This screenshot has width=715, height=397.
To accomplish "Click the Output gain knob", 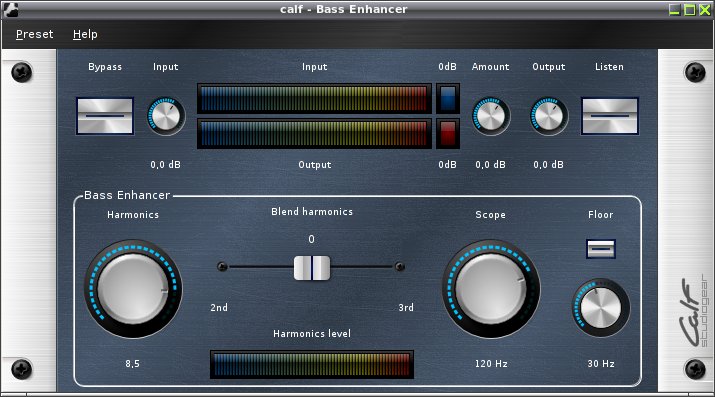I will 549,116.
